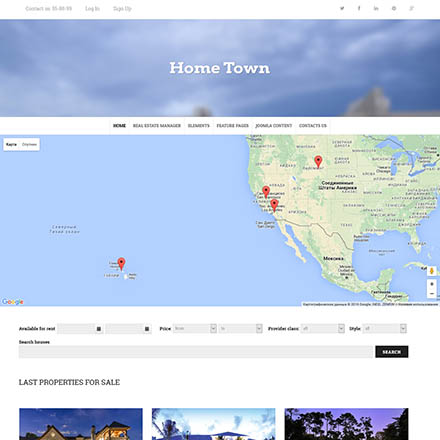
Task: Click the Google logo on the map
Action: 13,302
